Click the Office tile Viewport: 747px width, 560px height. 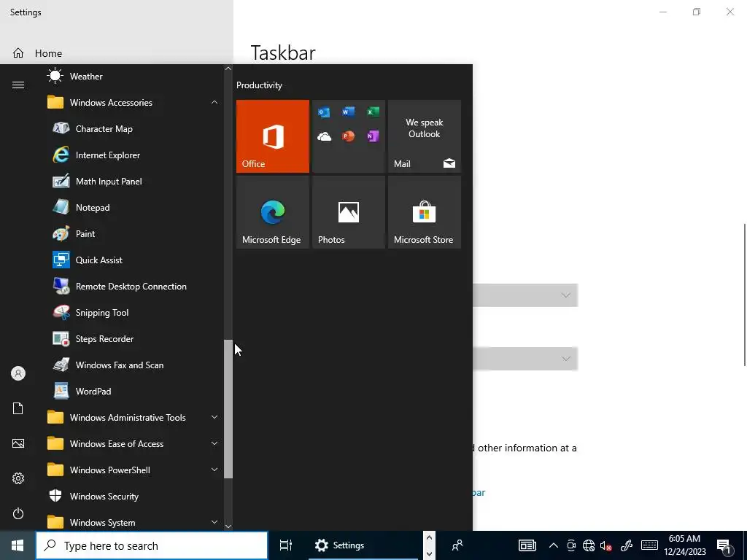coord(273,136)
